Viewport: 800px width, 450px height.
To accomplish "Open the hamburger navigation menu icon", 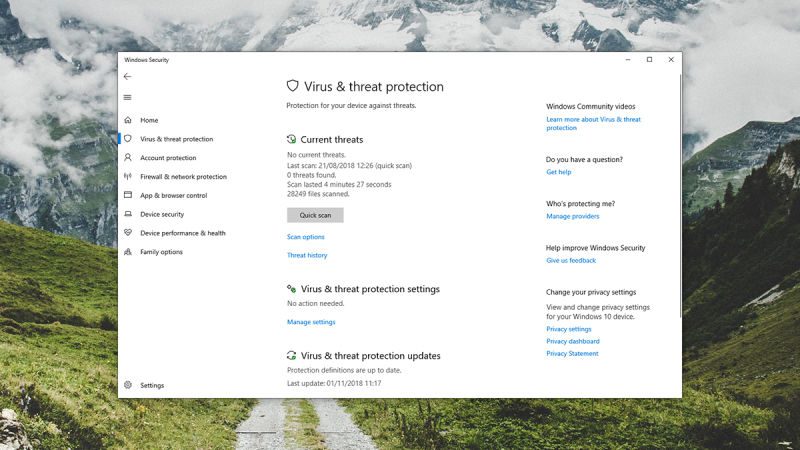I will click(x=128, y=97).
